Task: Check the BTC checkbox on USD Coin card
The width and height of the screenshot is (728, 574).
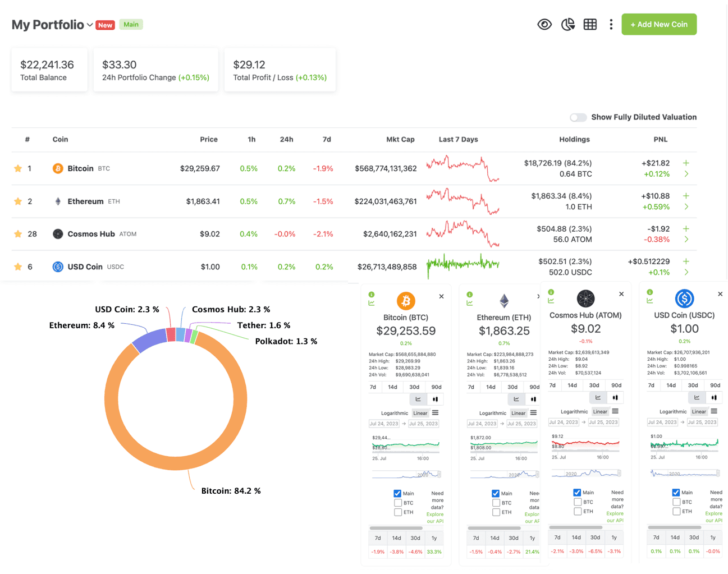Action: [x=676, y=502]
